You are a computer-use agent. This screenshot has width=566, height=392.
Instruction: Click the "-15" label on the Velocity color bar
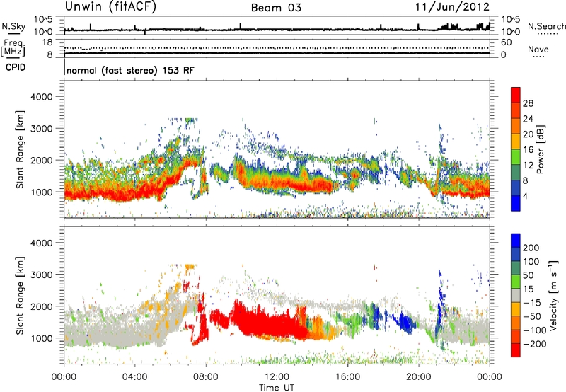coord(532,303)
